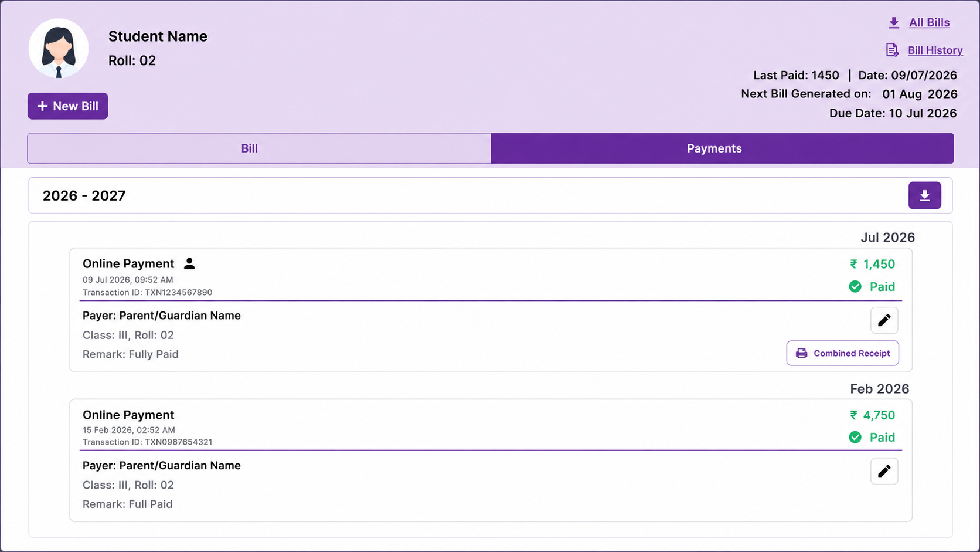Click the Date: 09/07/2026 text
The height and width of the screenshot is (552, 980).
(907, 76)
